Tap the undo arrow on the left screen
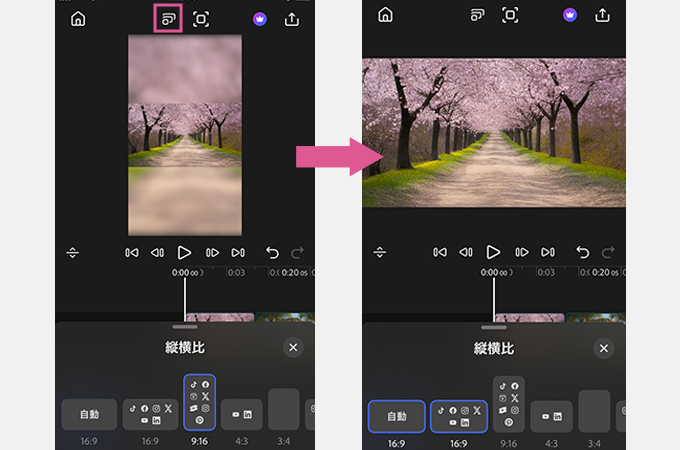Screen dimensions: 680x450 (x=272, y=253)
